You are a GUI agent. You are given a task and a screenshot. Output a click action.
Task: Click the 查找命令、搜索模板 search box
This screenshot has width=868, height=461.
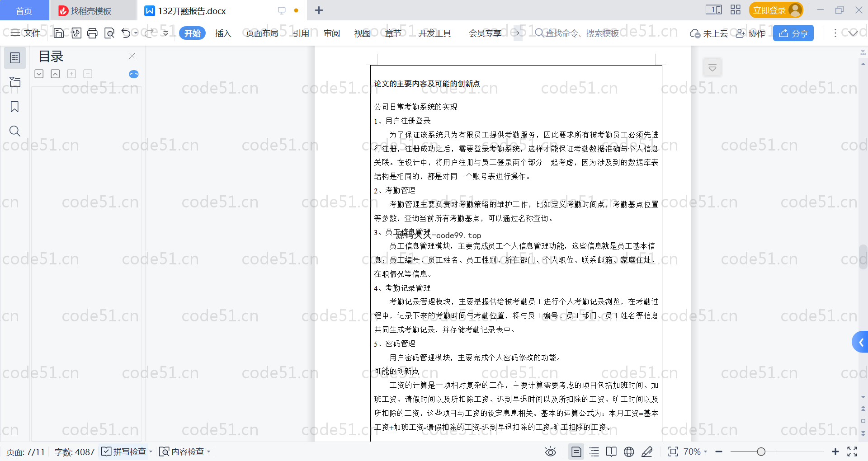(x=577, y=33)
